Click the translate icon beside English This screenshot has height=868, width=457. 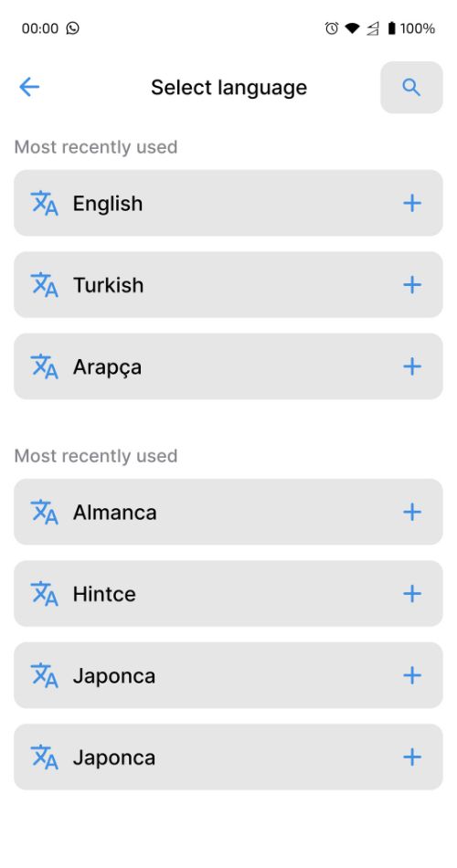44,203
